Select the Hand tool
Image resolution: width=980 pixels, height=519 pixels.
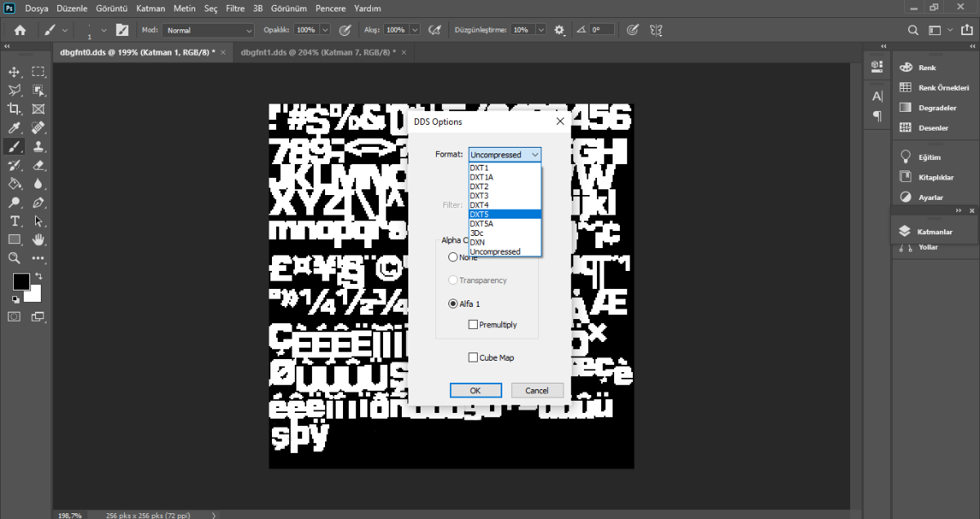[38, 240]
